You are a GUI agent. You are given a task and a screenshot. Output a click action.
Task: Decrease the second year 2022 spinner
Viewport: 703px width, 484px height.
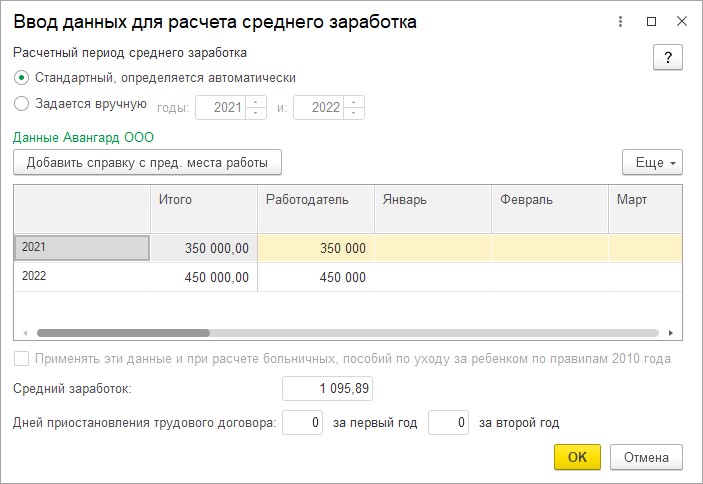click(x=354, y=113)
